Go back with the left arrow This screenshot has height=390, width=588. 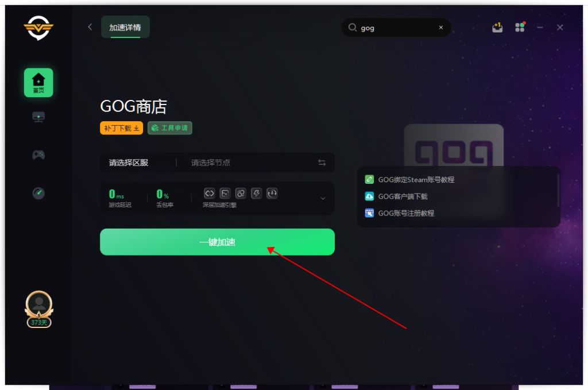click(90, 27)
